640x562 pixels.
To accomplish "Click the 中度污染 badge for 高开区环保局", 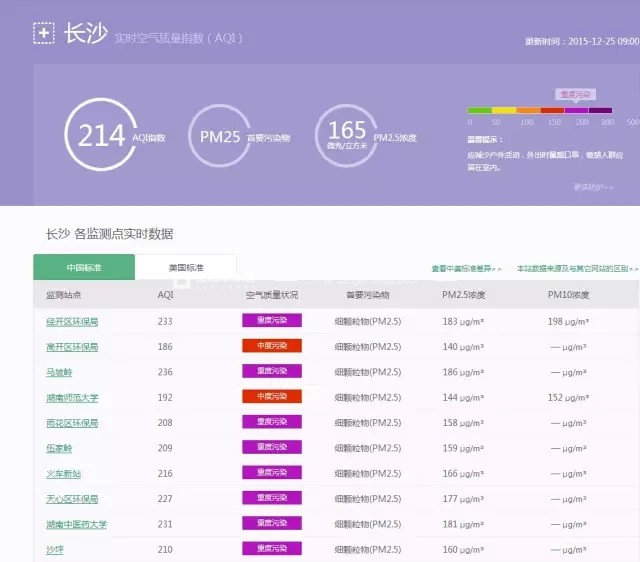I will click(271, 346).
